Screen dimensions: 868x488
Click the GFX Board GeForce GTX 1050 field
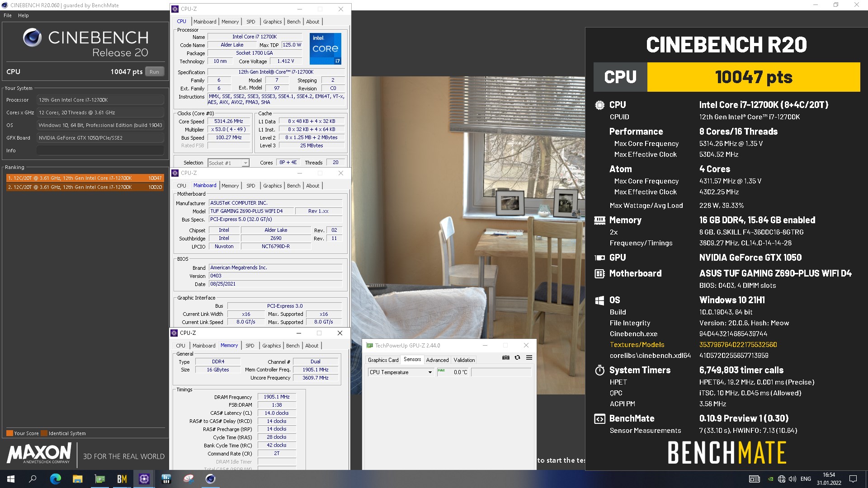[100, 138]
